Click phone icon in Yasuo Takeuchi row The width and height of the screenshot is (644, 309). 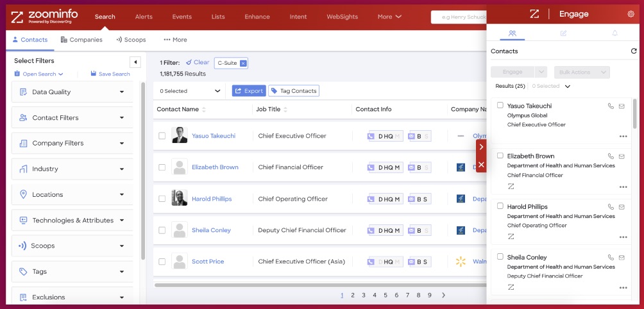pyautogui.click(x=371, y=137)
